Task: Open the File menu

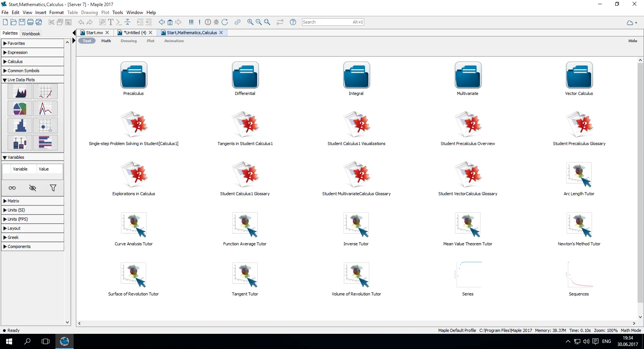Action: click(5, 13)
